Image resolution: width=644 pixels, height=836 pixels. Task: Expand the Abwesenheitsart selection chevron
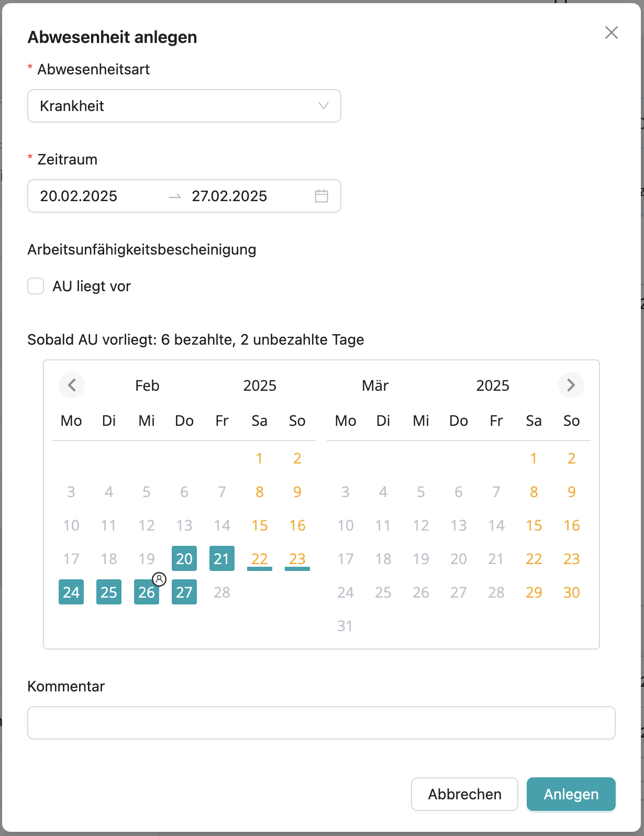pos(325,106)
